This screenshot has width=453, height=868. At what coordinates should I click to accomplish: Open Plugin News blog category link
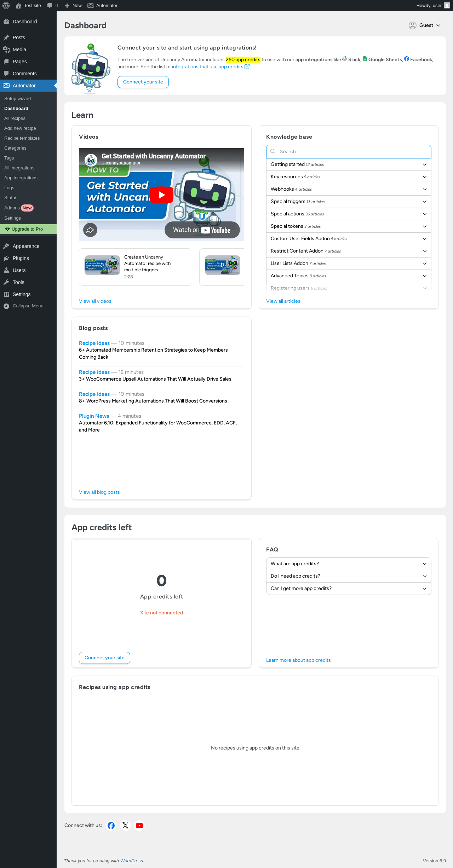tap(94, 416)
